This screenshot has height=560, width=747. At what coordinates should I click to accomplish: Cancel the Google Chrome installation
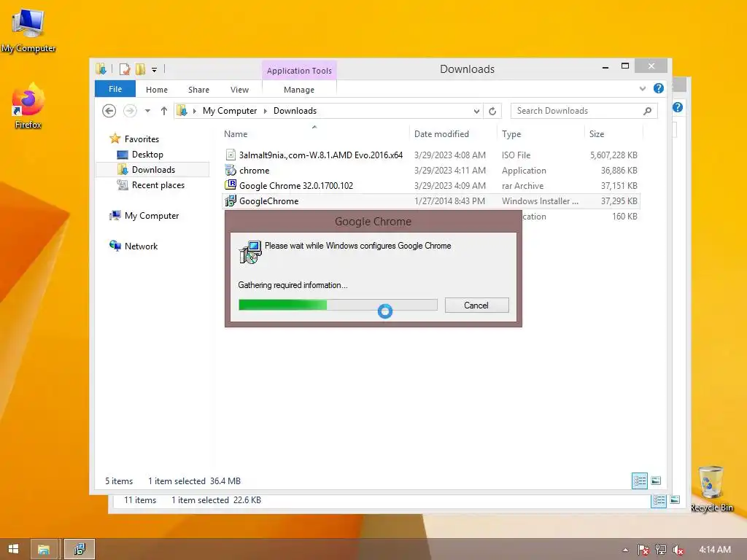click(x=476, y=306)
